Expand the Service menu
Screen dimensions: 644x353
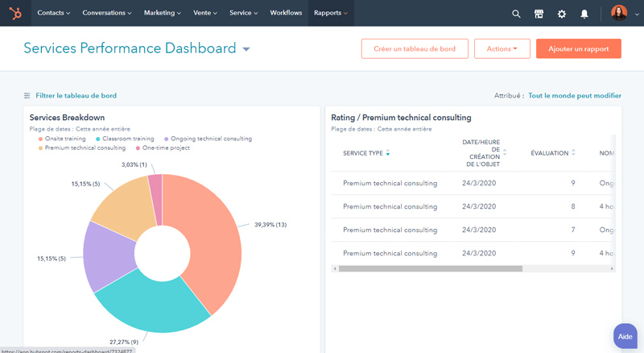pyautogui.click(x=244, y=13)
